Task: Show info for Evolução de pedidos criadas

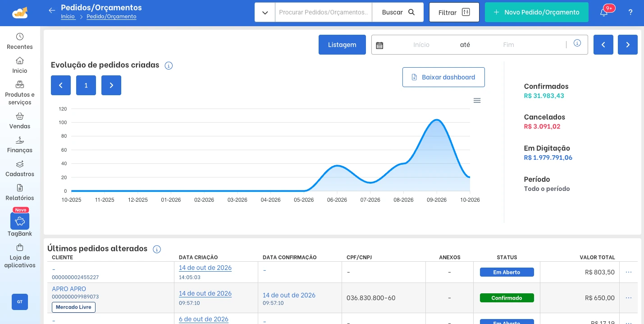Action: (x=169, y=65)
